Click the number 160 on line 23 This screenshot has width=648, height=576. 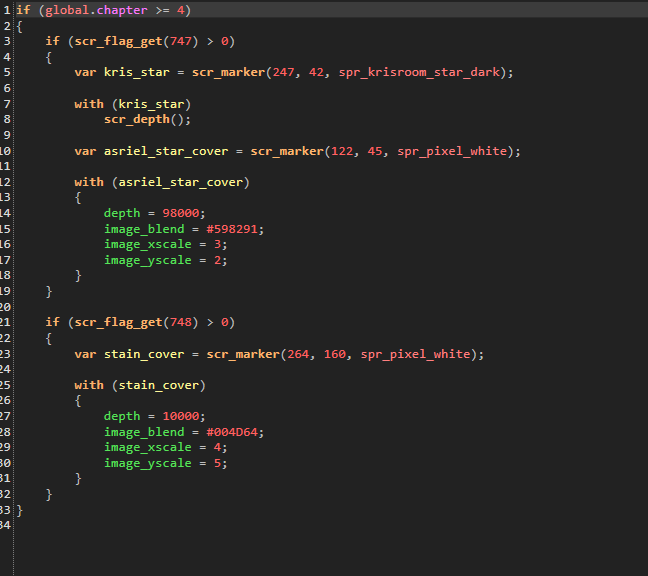pyautogui.click(x=334, y=354)
